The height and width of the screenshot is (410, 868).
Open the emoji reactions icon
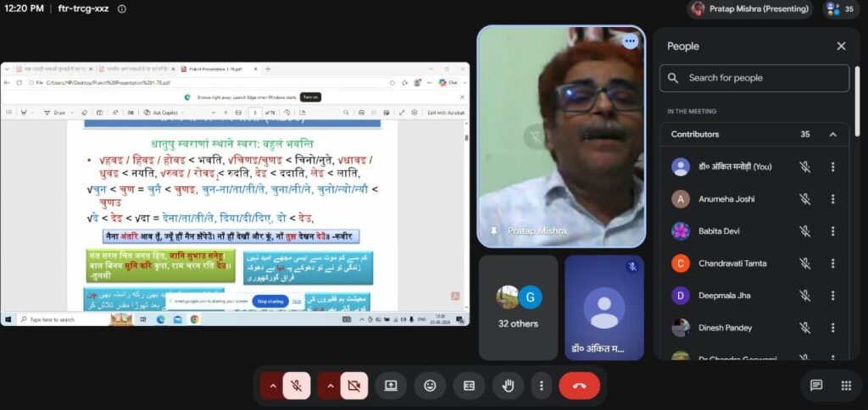[x=430, y=385]
